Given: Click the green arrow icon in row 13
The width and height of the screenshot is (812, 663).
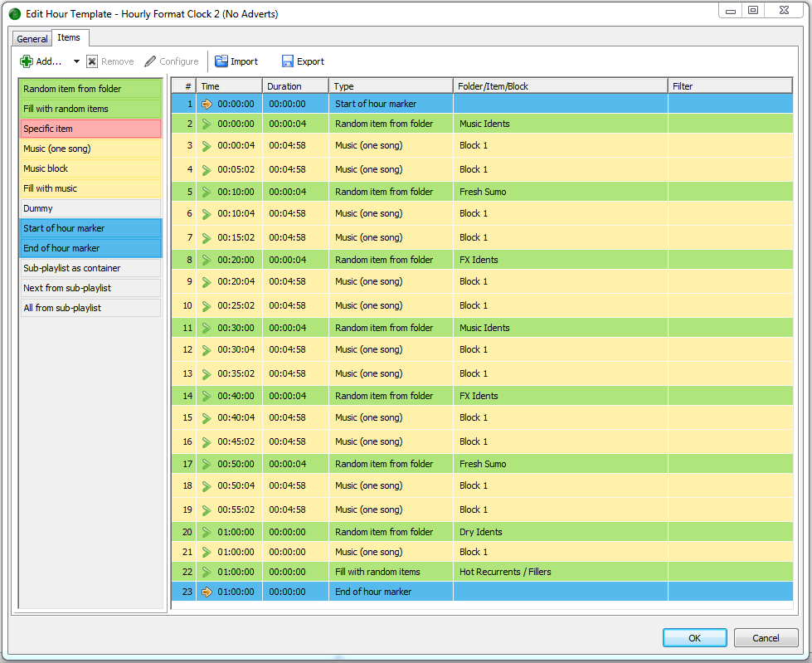Looking at the screenshot, I should click(x=207, y=374).
